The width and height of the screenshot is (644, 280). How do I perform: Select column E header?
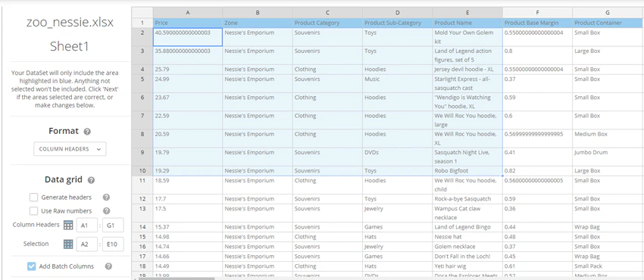pyautogui.click(x=467, y=13)
